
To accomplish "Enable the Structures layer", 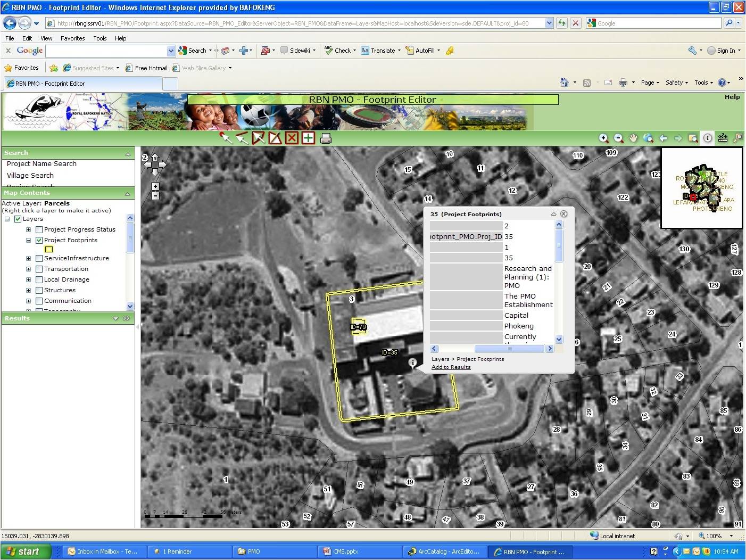I will point(39,290).
